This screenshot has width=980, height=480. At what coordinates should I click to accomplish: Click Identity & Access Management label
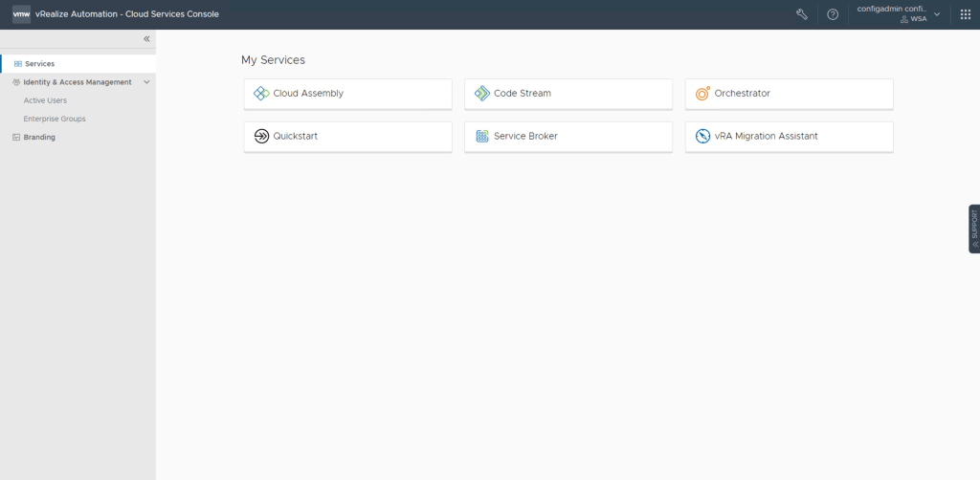point(77,82)
